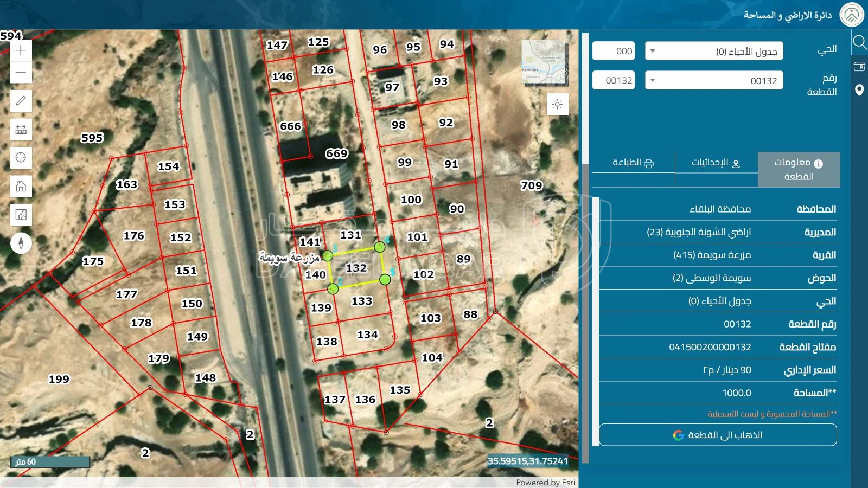The height and width of the screenshot is (488, 868).
Task: Reset map orientation with compass
Action: point(21,243)
